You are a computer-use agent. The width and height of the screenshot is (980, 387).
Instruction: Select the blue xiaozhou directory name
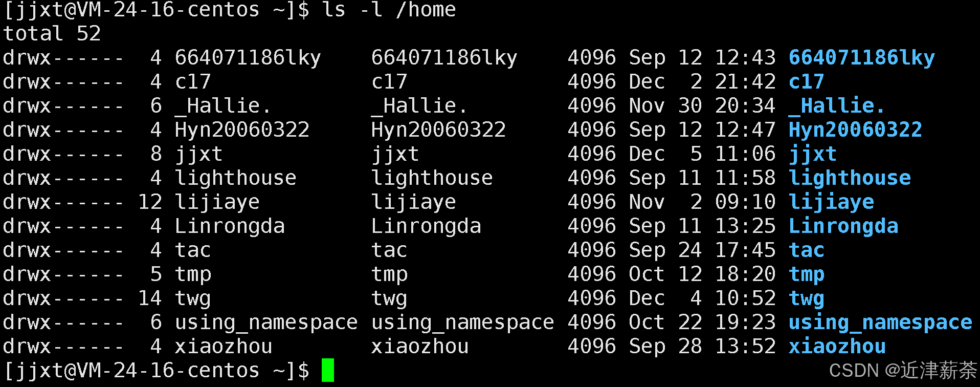tap(837, 347)
